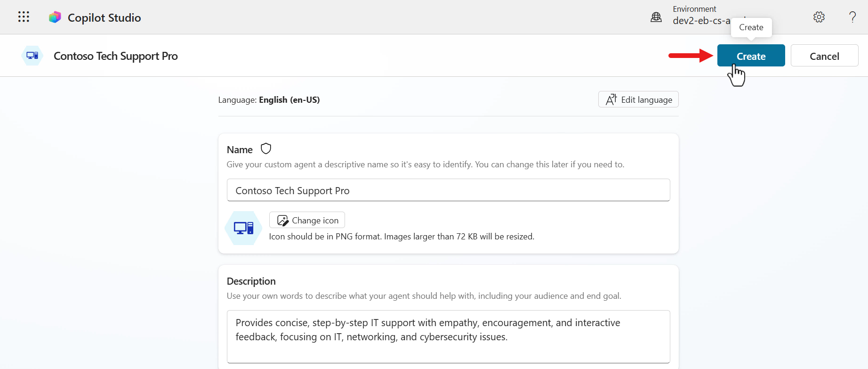Click the Copilot Studio logo icon

click(x=55, y=17)
